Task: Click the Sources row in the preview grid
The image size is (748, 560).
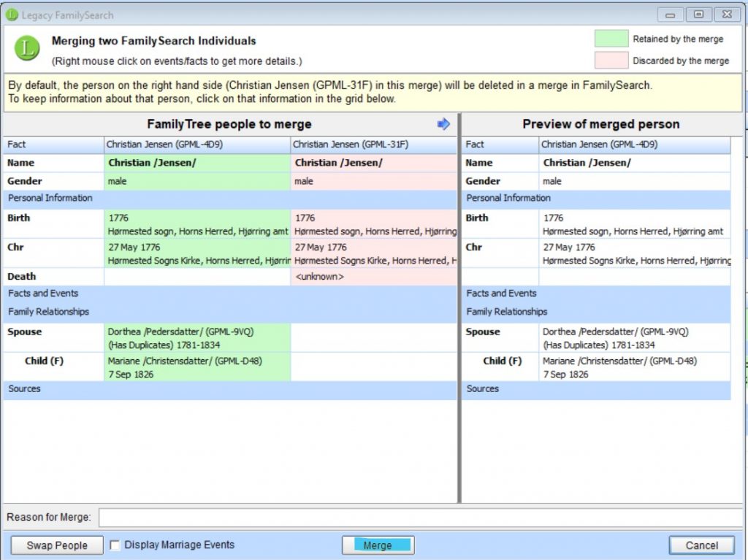Action: (x=596, y=389)
